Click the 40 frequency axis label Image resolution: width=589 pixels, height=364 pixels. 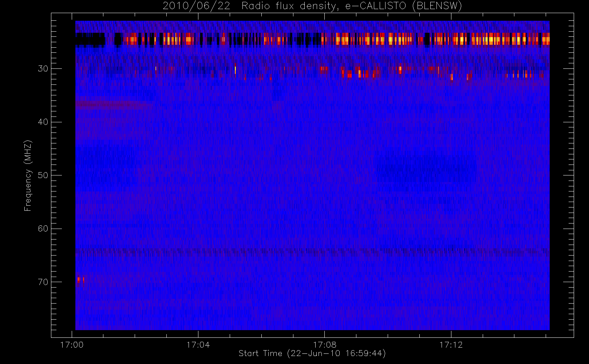(43, 122)
